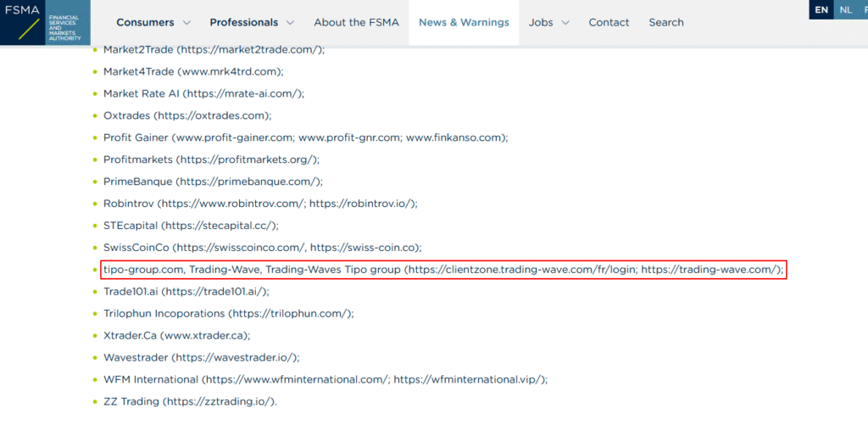This screenshot has width=868, height=425.
Task: Click the ZZ Trading list entry
Action: (x=190, y=401)
